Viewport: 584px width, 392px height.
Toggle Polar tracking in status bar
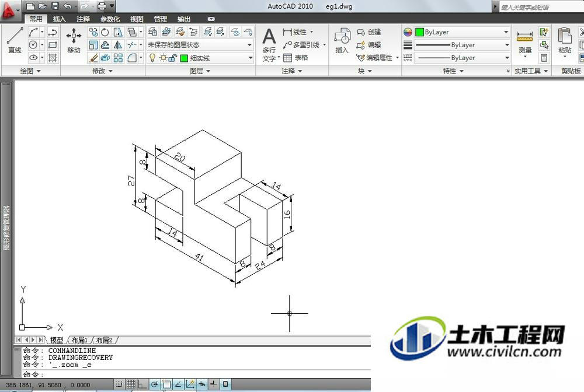(155, 384)
